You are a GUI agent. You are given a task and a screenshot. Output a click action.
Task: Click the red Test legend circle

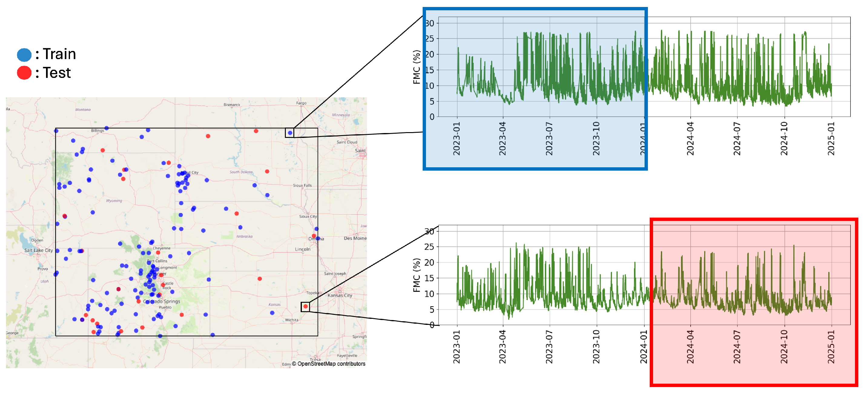click(x=24, y=73)
